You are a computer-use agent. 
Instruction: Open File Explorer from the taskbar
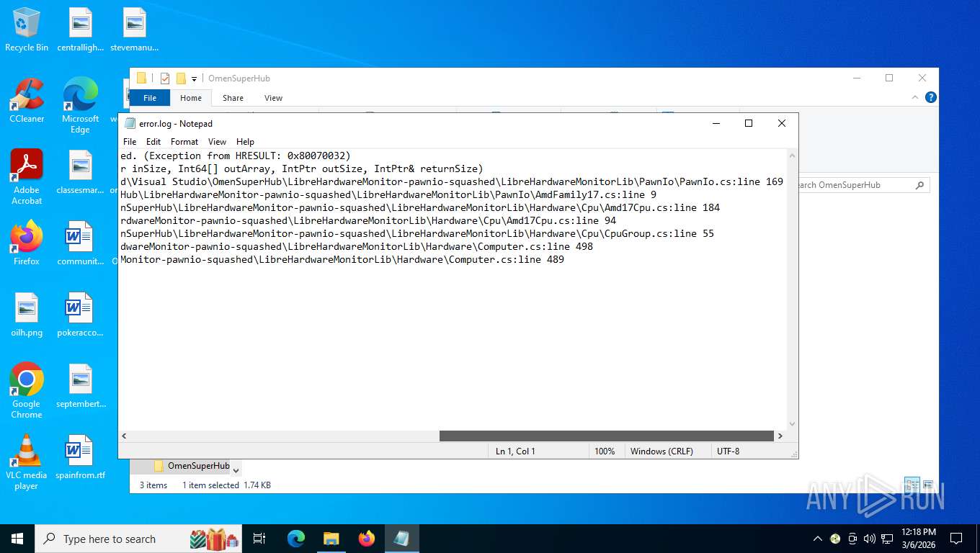coord(331,539)
